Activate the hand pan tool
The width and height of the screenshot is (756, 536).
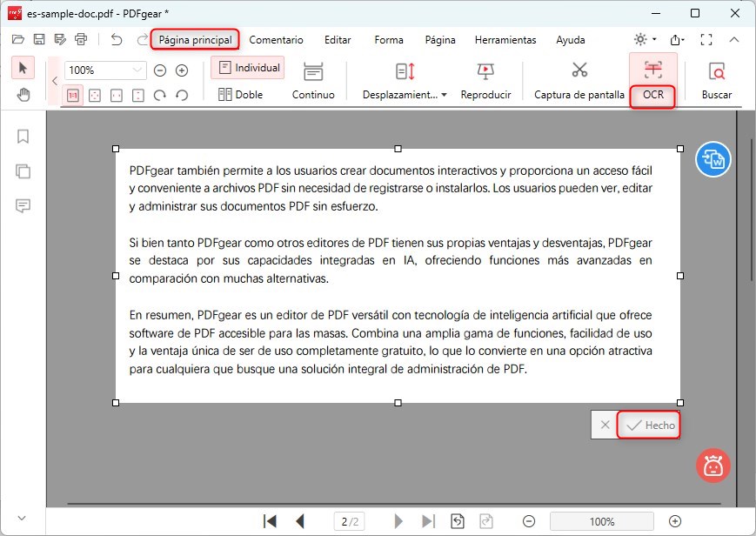coord(23,95)
